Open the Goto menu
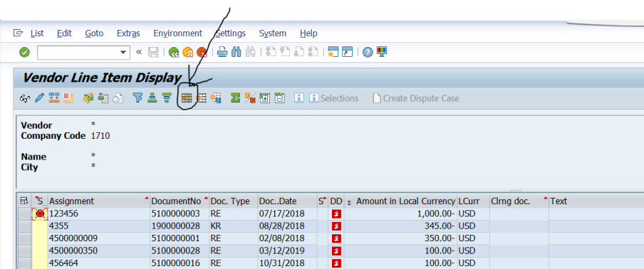The image size is (644, 269). pyautogui.click(x=94, y=33)
